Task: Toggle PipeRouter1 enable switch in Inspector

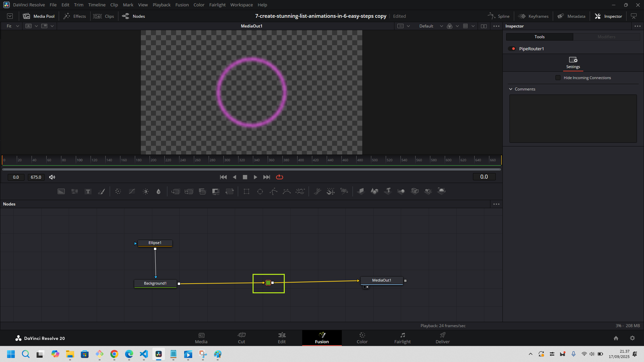Action: (x=512, y=49)
